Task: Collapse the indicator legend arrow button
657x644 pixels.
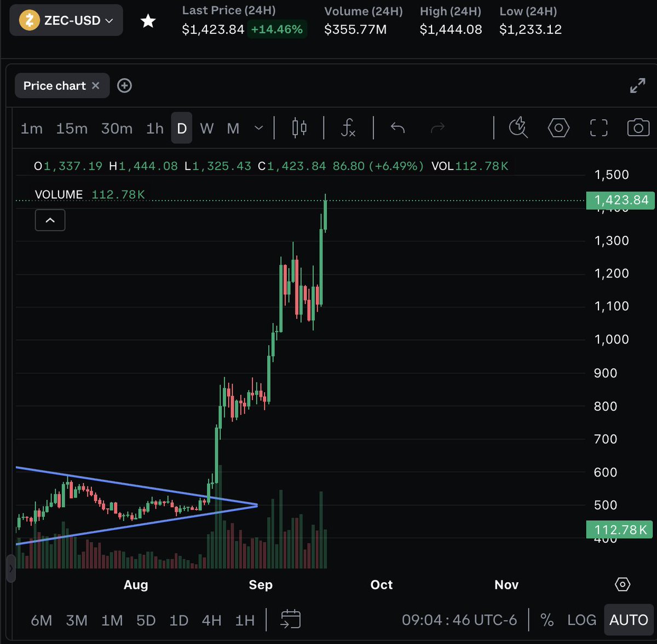Action: point(50,220)
